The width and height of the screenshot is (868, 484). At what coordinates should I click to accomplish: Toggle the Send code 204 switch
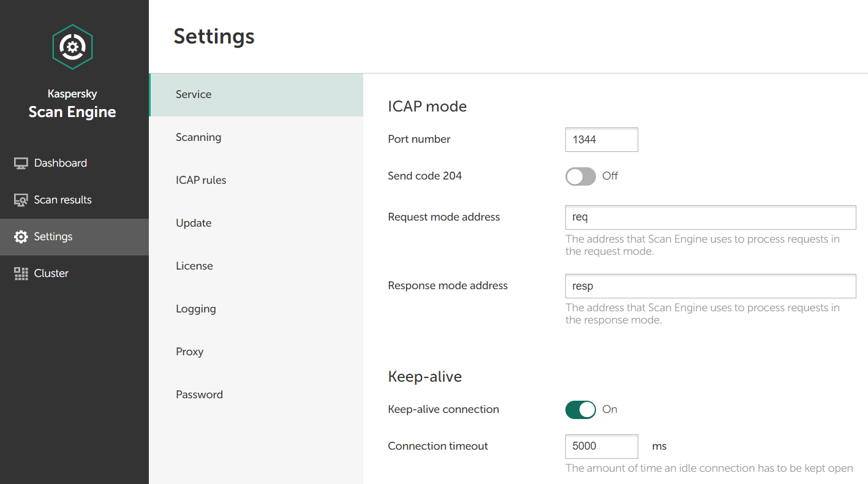pos(580,176)
